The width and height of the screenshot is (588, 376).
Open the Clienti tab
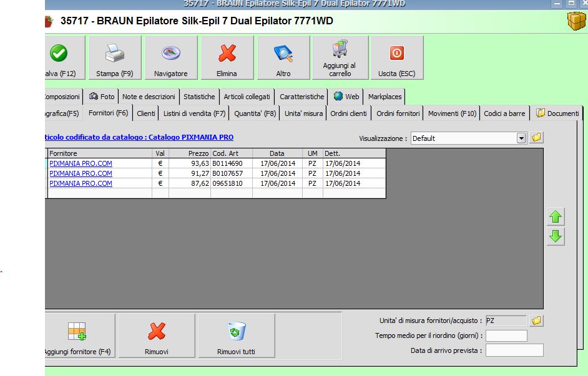point(146,113)
